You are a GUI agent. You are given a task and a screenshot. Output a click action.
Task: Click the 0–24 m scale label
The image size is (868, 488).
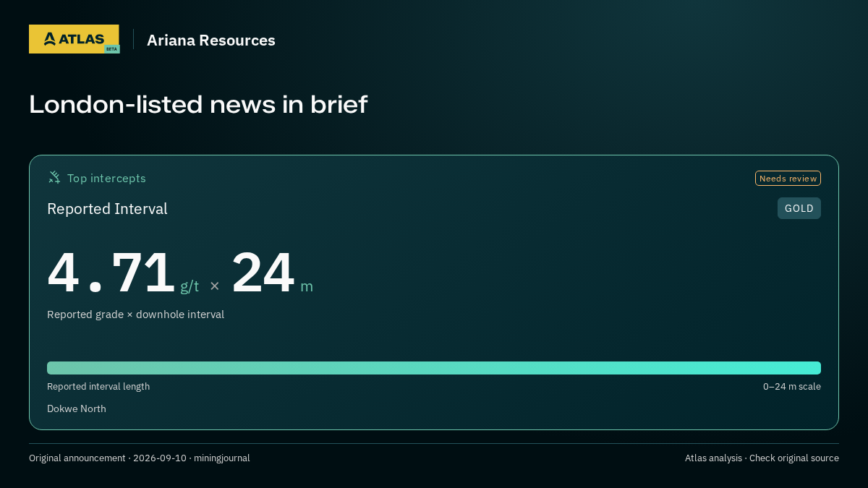click(792, 387)
